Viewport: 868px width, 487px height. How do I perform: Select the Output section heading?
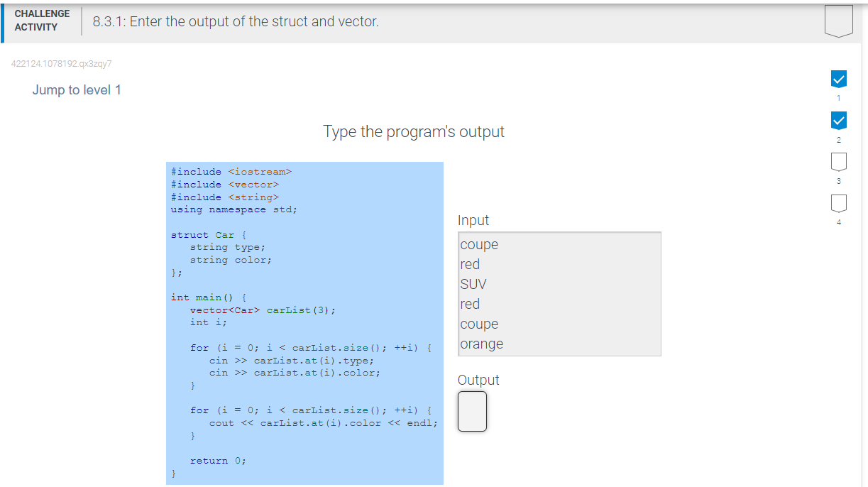click(x=478, y=380)
